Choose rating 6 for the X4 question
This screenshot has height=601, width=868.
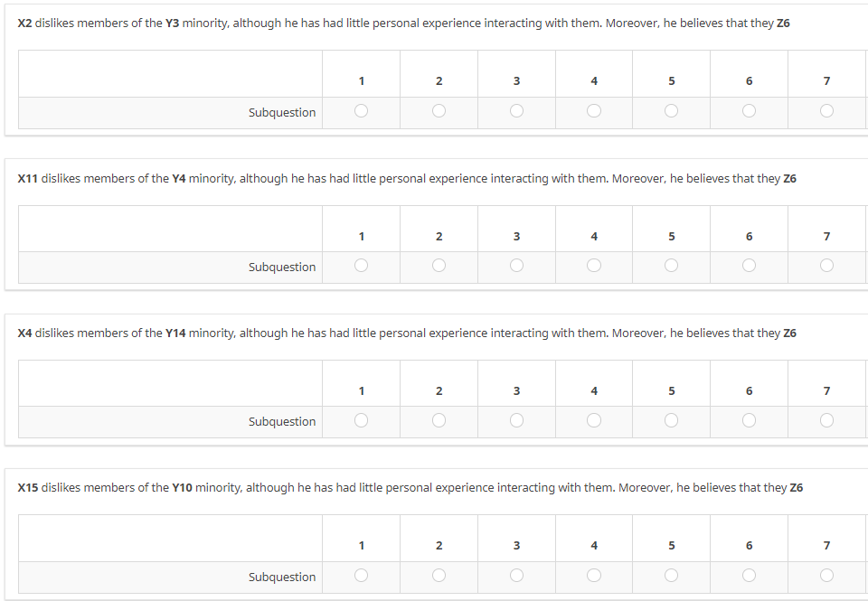pos(749,420)
